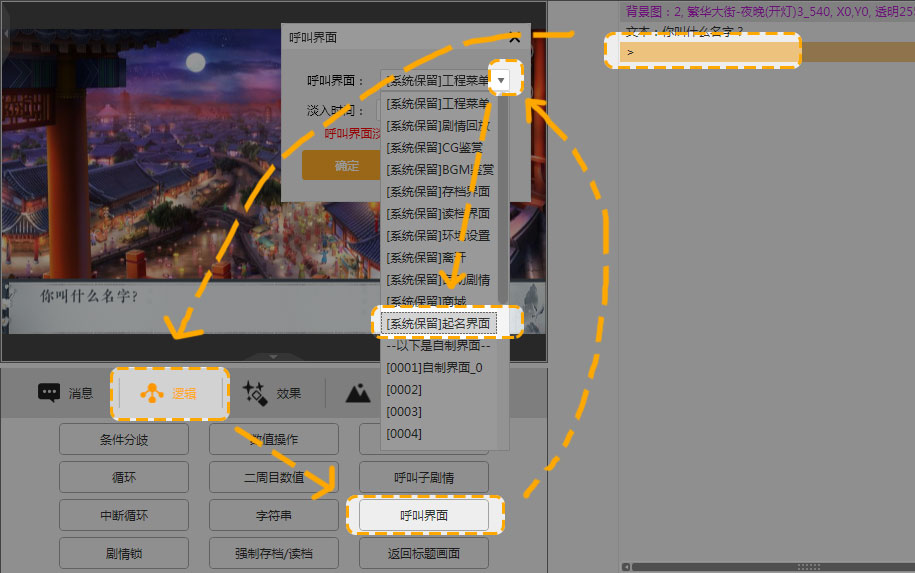The width and height of the screenshot is (915, 573).
Task: Select [系统保留]BGM鉴赏 option
Action: pyautogui.click(x=440, y=169)
